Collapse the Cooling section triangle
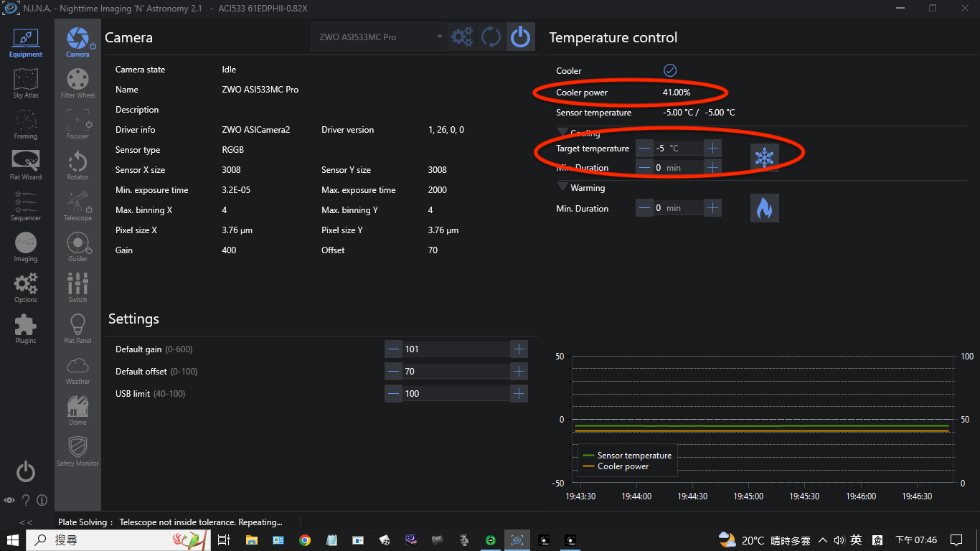Screen dimensions: 980x551 tap(562, 133)
